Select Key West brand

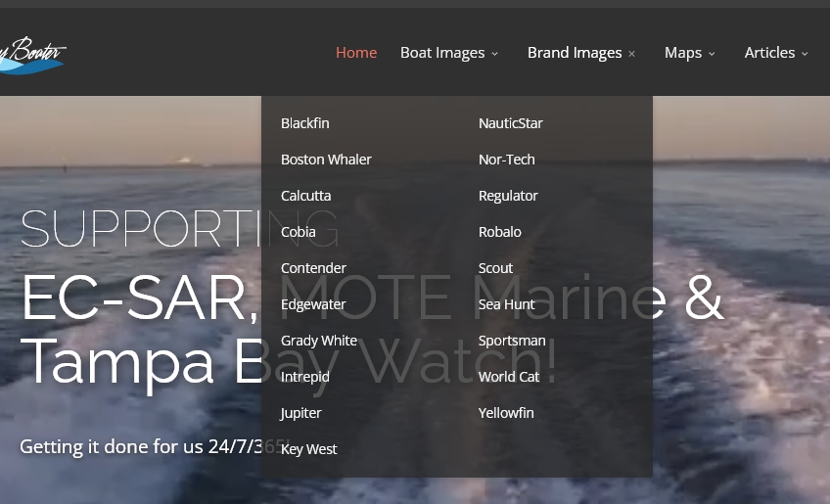(308, 449)
